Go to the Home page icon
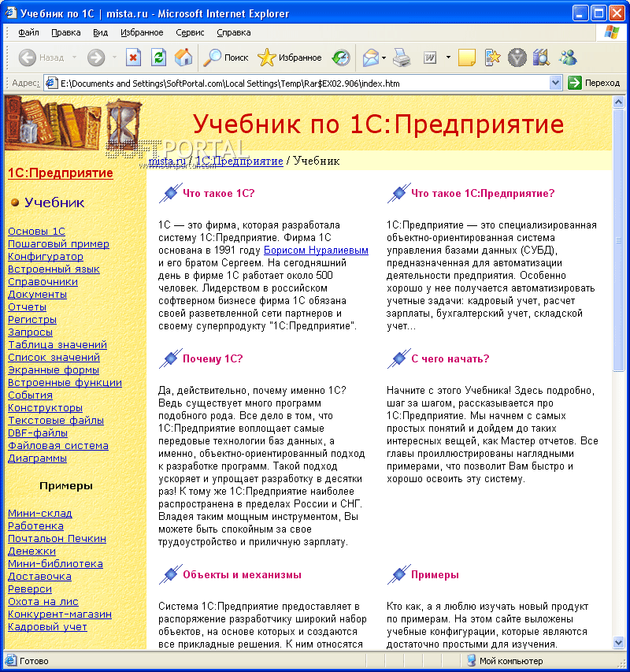This screenshot has width=630, height=672. 183,58
